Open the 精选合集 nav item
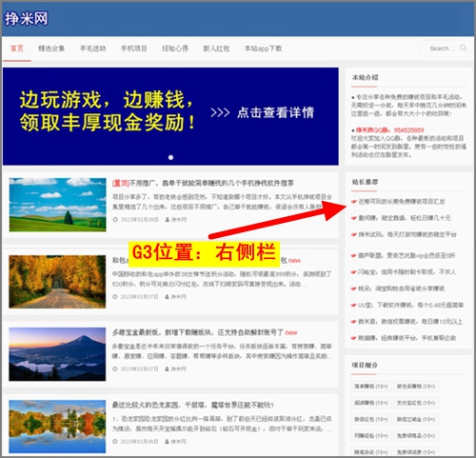This screenshot has width=476, height=458. (51, 49)
